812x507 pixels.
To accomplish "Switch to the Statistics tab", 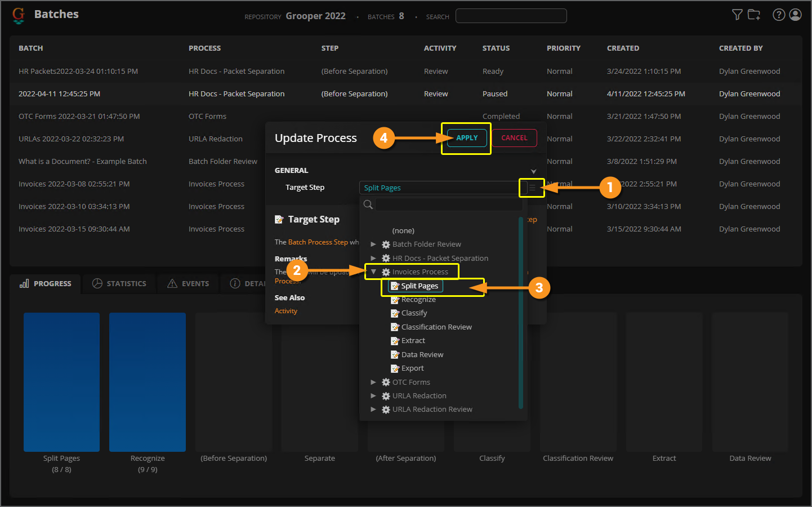I will 119,284.
